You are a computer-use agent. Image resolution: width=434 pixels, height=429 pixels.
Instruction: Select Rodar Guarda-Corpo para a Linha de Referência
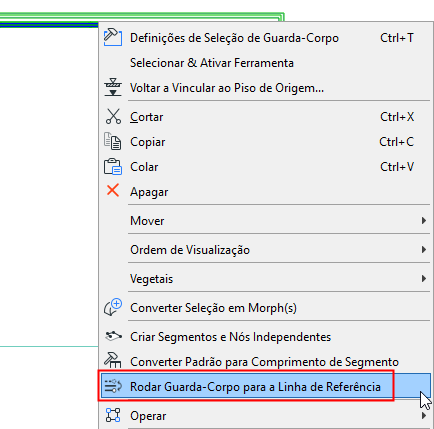pyautogui.click(x=265, y=387)
